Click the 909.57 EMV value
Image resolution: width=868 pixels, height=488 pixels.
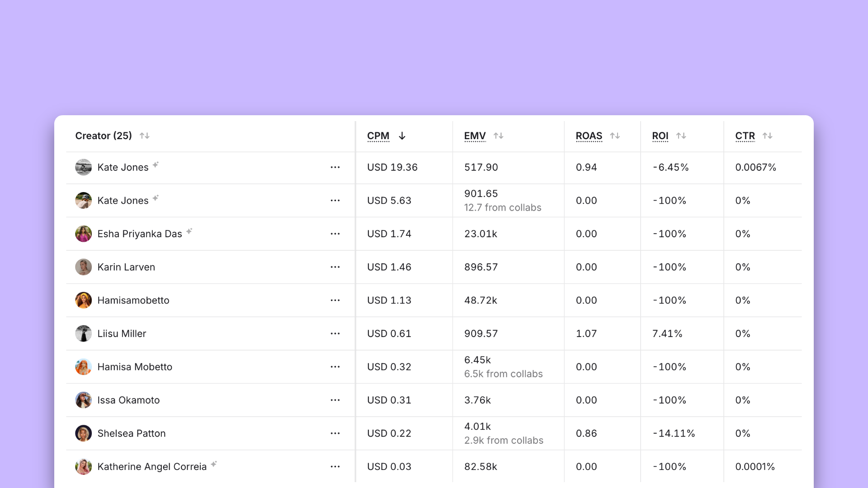point(481,333)
